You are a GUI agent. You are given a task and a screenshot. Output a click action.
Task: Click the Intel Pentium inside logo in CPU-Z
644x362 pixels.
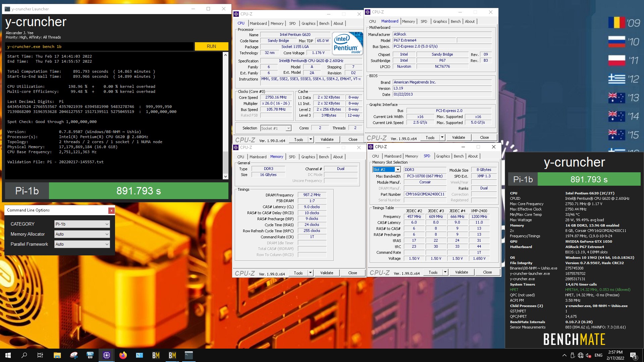[347, 43]
